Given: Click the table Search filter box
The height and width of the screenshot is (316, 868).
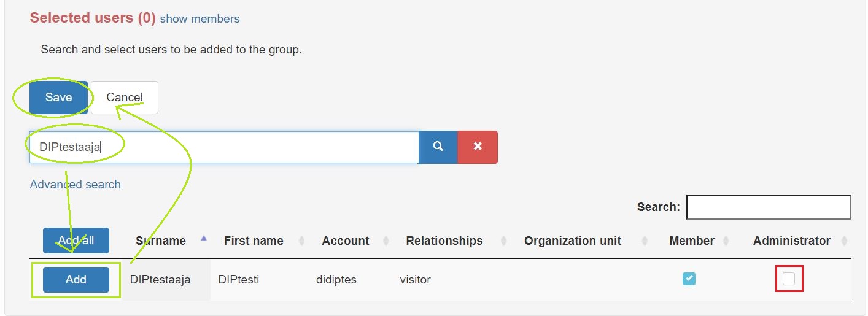Looking at the screenshot, I should click(x=768, y=207).
